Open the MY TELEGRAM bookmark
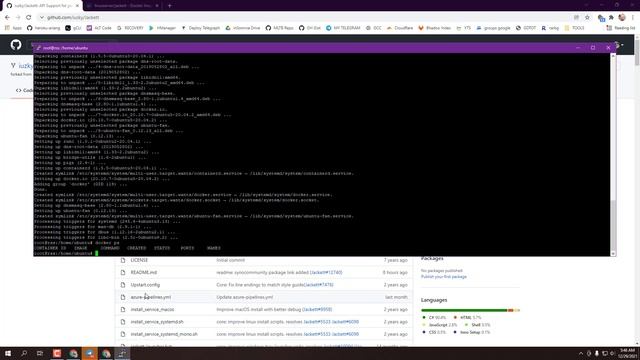The width and height of the screenshot is (640, 360). pyautogui.click(x=343, y=28)
